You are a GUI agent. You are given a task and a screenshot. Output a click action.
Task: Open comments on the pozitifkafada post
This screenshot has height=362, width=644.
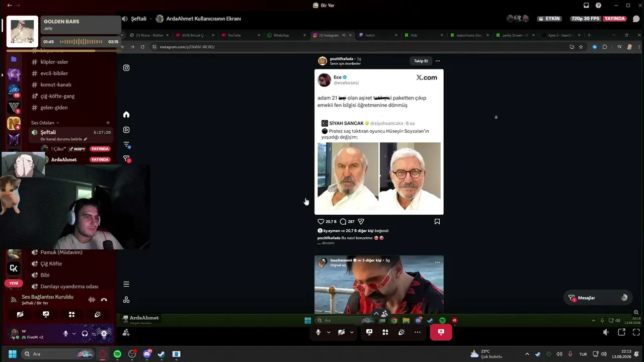pos(343,221)
